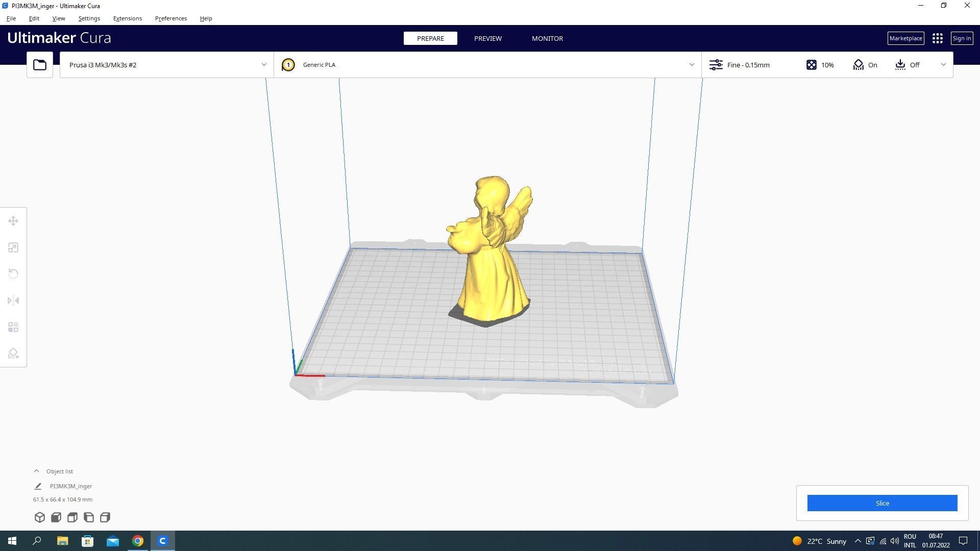Image resolution: width=980 pixels, height=551 pixels.
Task: Open the File menu
Action: (11, 18)
